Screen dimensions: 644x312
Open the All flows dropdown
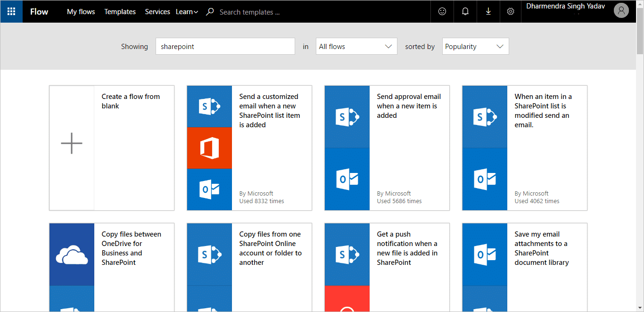(356, 46)
